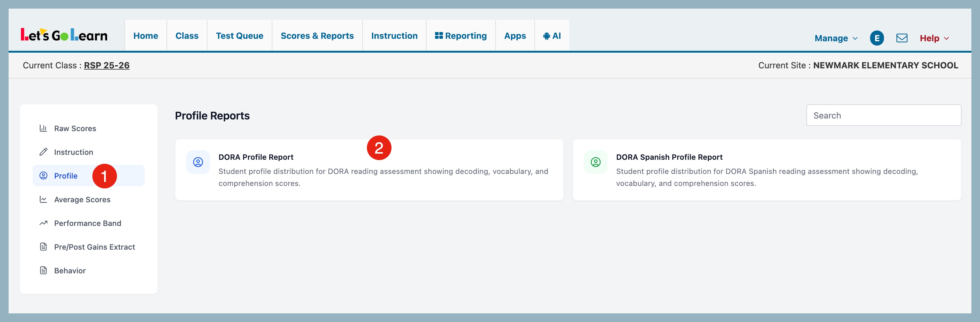The width and height of the screenshot is (980, 322).
Task: Click the DORA Profile Report blue icon
Action: [198, 162]
